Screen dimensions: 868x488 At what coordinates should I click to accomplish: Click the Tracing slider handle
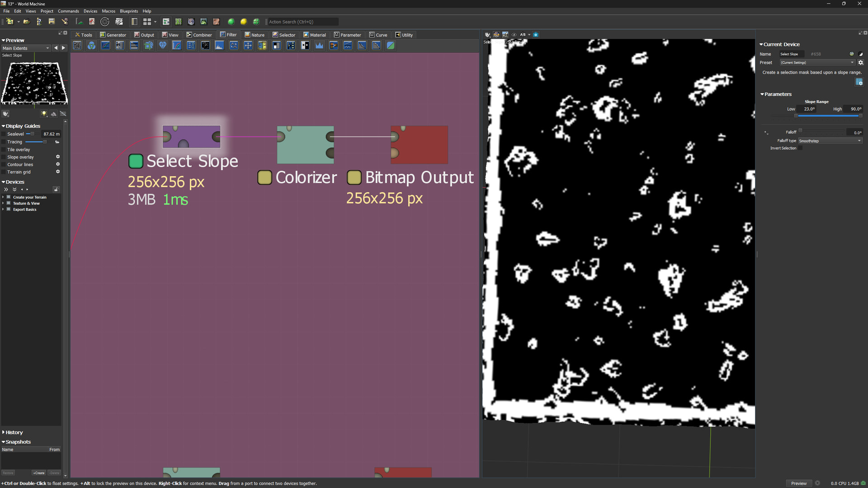45,142
